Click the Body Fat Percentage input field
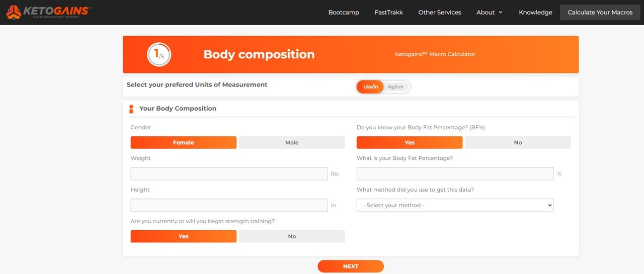 click(455, 174)
